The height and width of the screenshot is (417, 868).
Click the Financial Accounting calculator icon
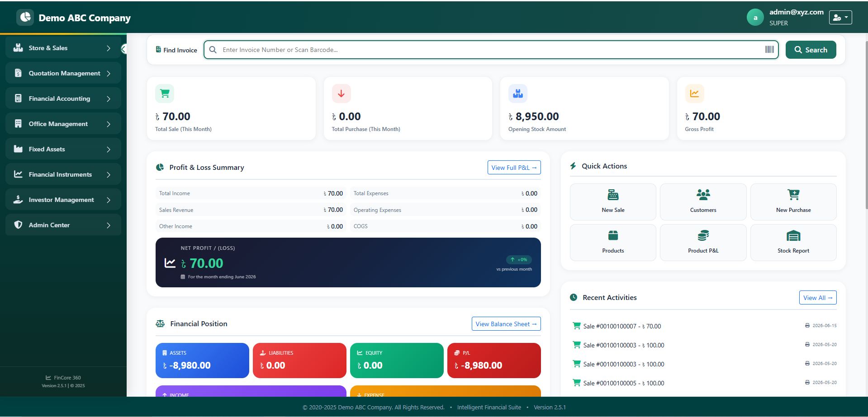pos(18,98)
